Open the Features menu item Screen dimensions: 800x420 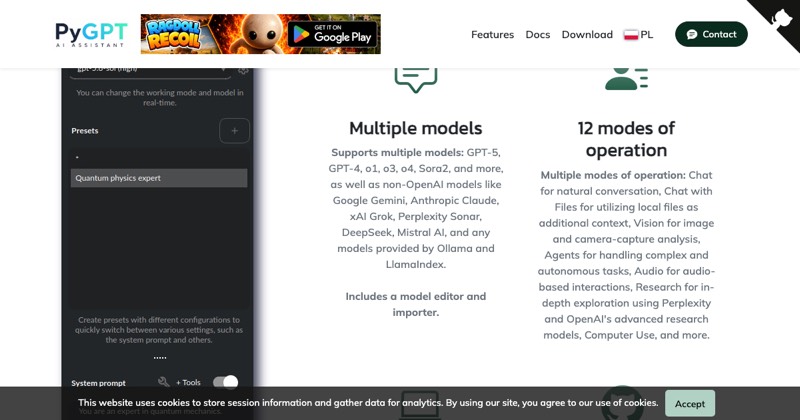(x=492, y=35)
